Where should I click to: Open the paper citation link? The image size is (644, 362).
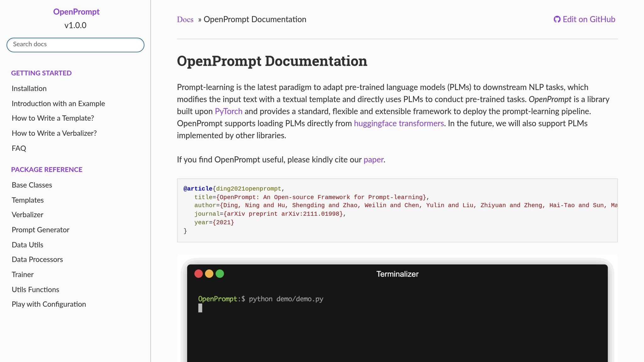click(x=373, y=160)
